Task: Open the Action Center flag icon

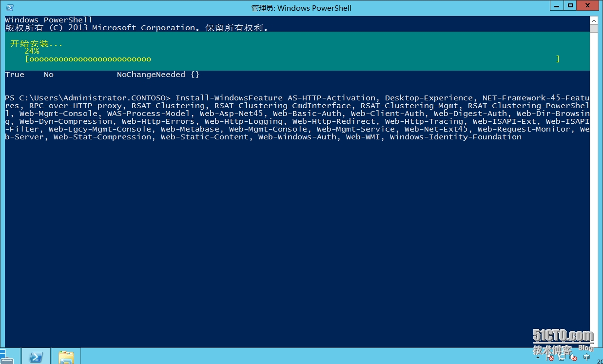Action: pos(550,358)
